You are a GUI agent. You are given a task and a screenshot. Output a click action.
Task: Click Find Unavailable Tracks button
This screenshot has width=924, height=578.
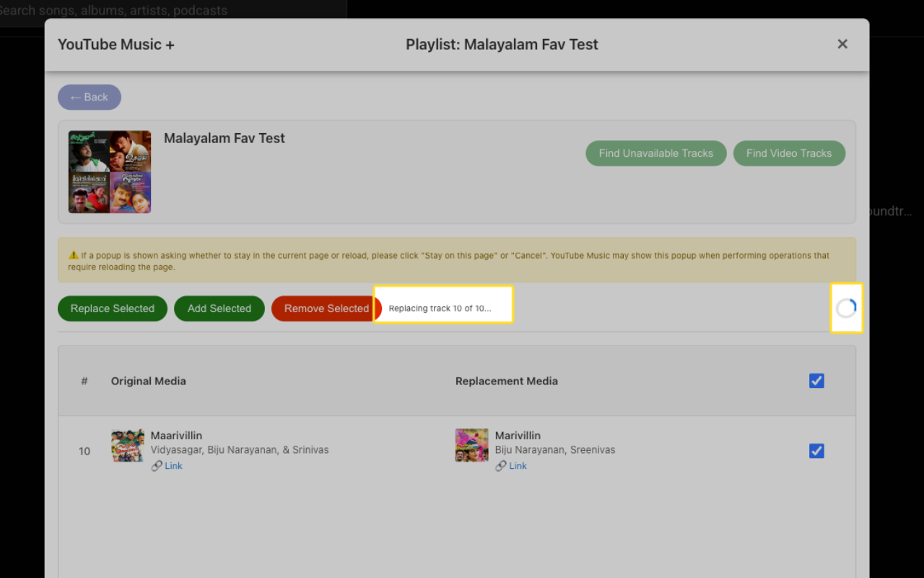click(x=656, y=153)
